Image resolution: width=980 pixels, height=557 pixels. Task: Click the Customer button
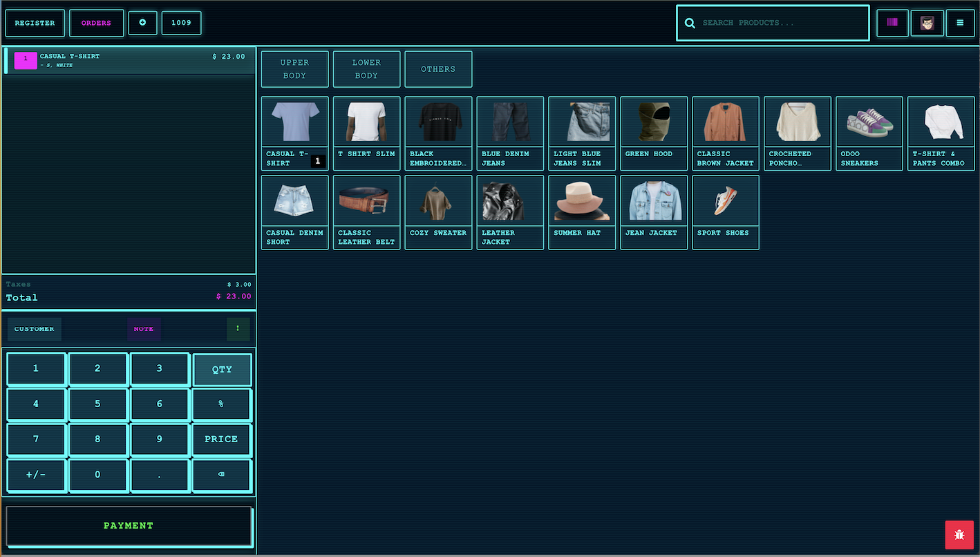click(x=34, y=329)
